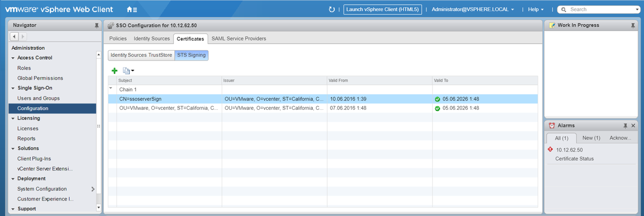Collapse the Licensing section
The width and height of the screenshot is (644, 216).
[x=13, y=118]
